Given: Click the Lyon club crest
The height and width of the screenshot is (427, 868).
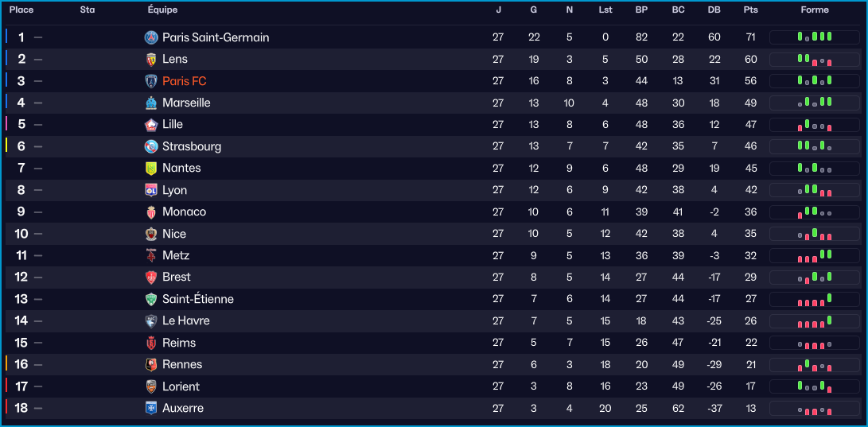Looking at the screenshot, I should [x=151, y=190].
